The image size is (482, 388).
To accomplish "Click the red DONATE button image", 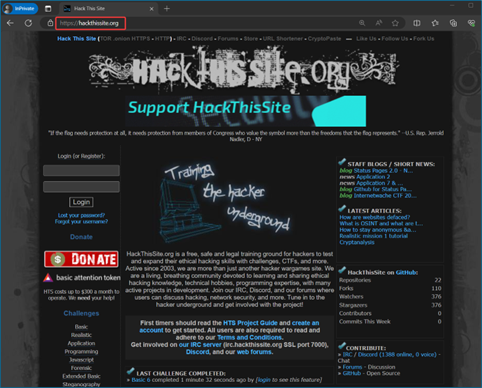I will [x=81, y=259].
